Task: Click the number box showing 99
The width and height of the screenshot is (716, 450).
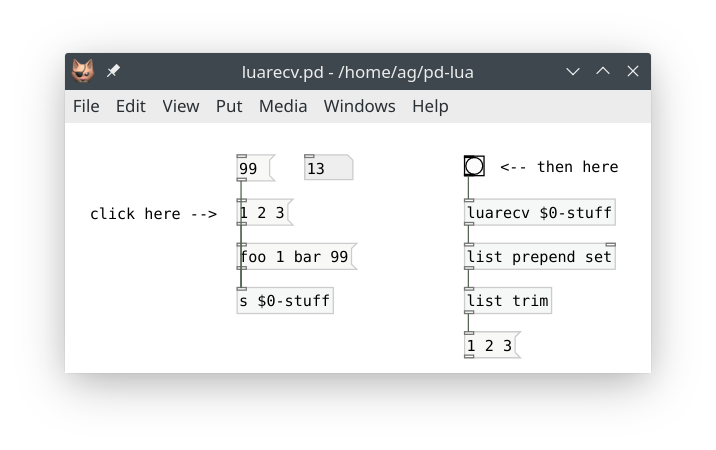Action: tap(254, 169)
